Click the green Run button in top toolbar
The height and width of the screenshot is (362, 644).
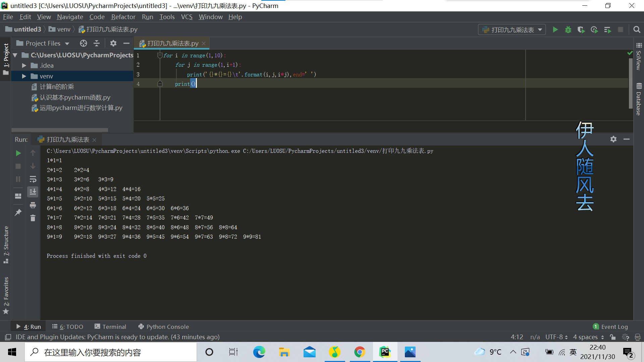click(x=555, y=30)
